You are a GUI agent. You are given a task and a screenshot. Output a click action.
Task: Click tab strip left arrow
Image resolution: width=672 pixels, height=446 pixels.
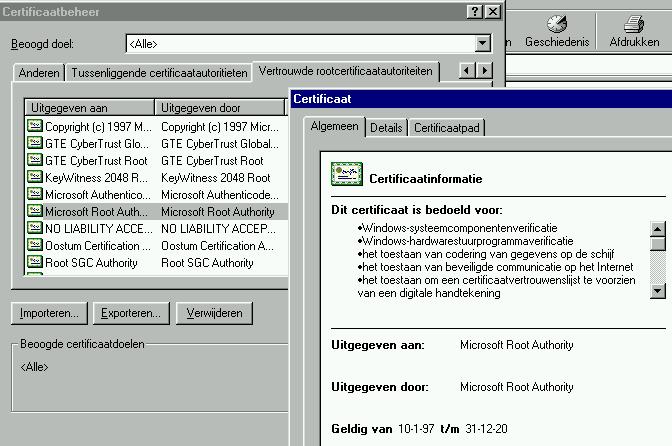point(467,70)
